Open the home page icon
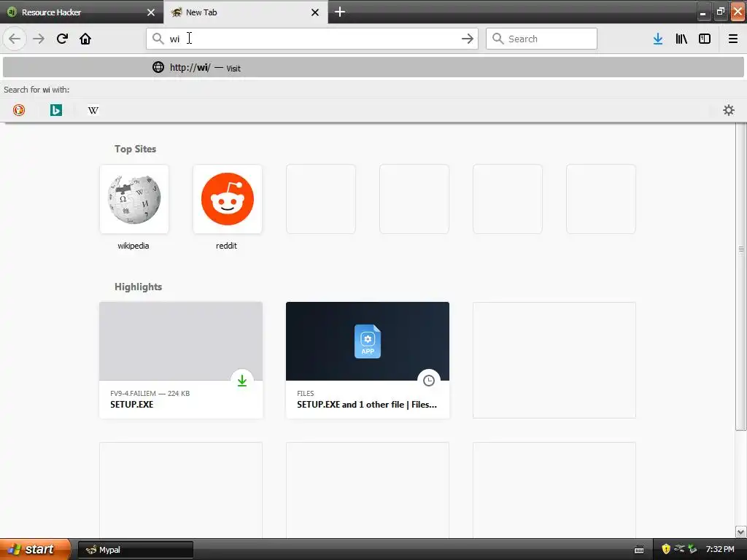This screenshot has width=747, height=560. (x=85, y=39)
